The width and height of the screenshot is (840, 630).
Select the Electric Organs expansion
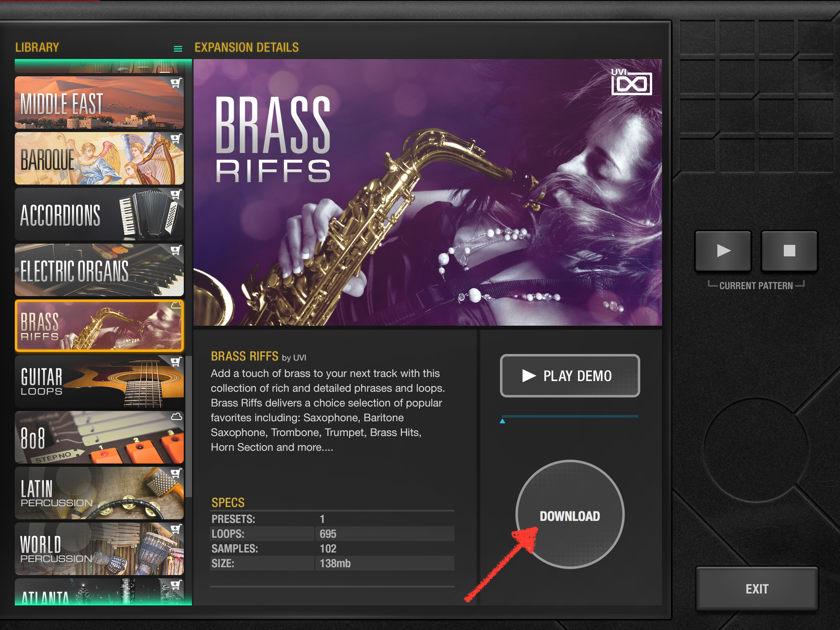click(99, 270)
